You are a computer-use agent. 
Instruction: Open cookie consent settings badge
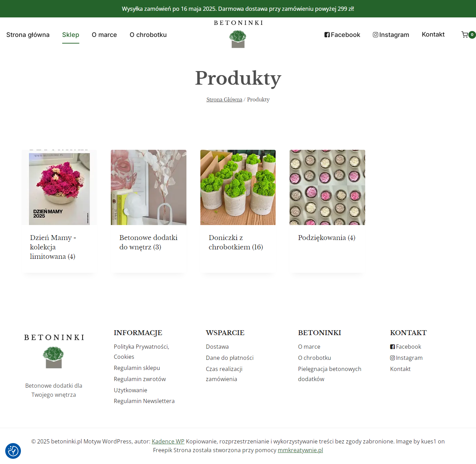pyautogui.click(x=13, y=451)
